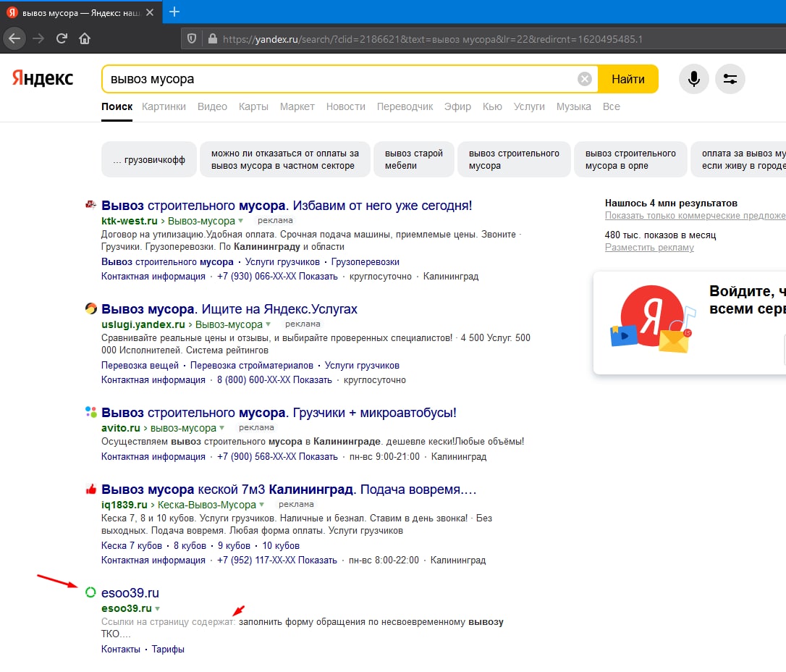
Task: Expand ktk-west.ru result dropdown arrow
Action: (x=240, y=221)
